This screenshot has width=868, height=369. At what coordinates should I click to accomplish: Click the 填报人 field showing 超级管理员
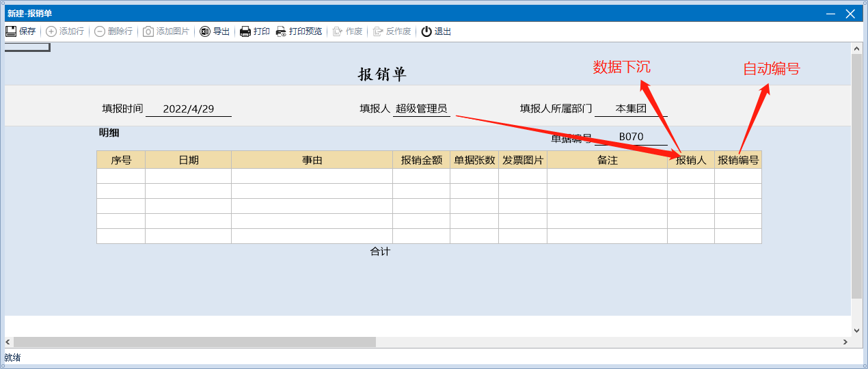[x=421, y=109]
